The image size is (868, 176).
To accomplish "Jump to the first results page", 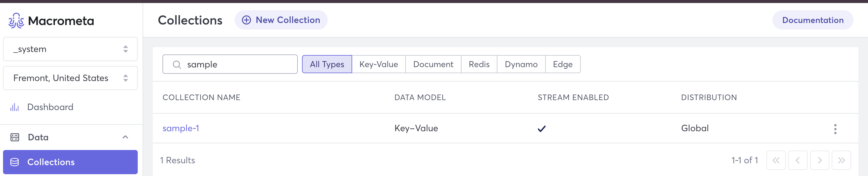I will [776, 161].
